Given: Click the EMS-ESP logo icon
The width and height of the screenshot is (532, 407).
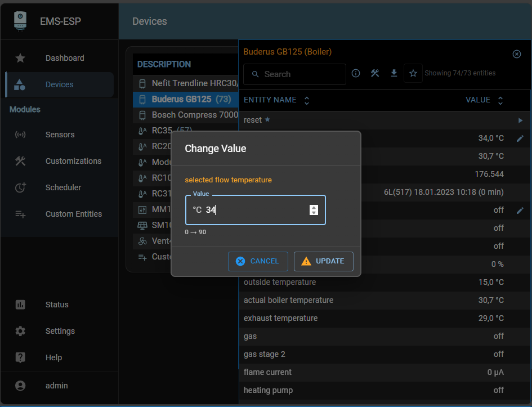Looking at the screenshot, I should (20, 21).
